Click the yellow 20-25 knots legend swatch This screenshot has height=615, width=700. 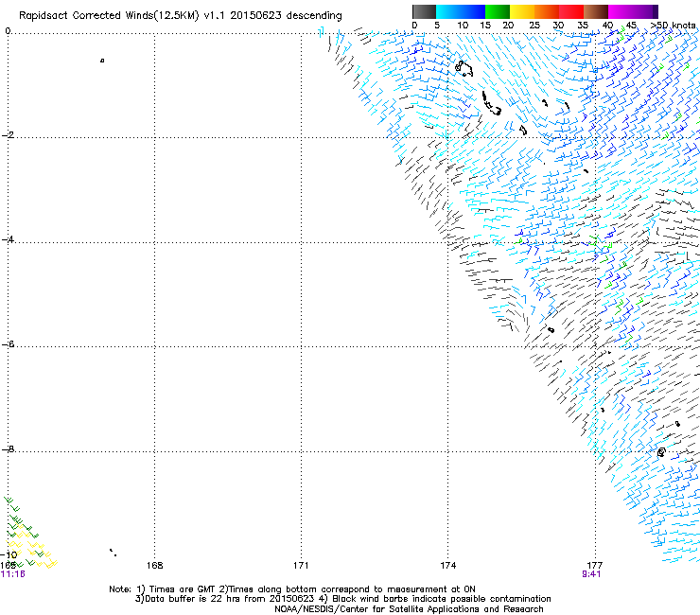522,11
